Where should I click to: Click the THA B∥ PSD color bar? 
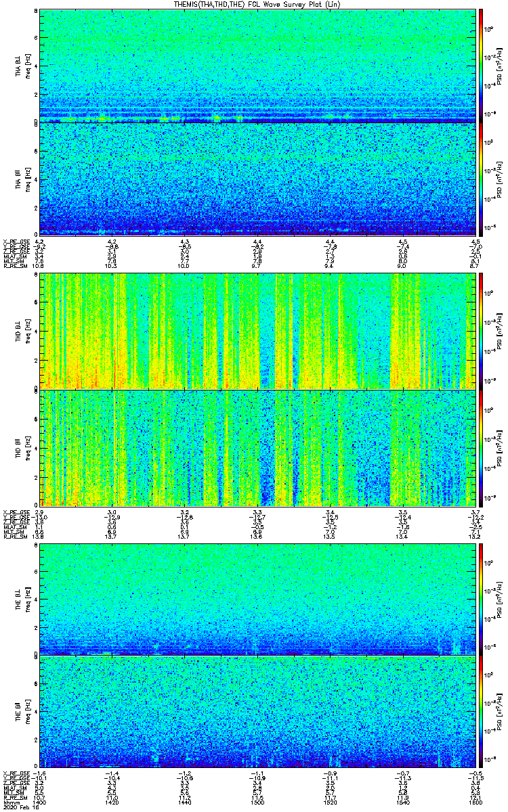pyautogui.click(x=481, y=179)
